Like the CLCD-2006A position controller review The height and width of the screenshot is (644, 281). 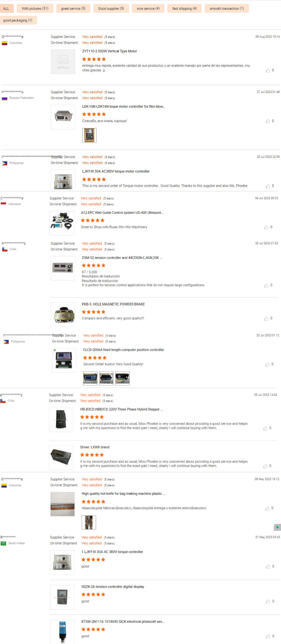tap(268, 364)
